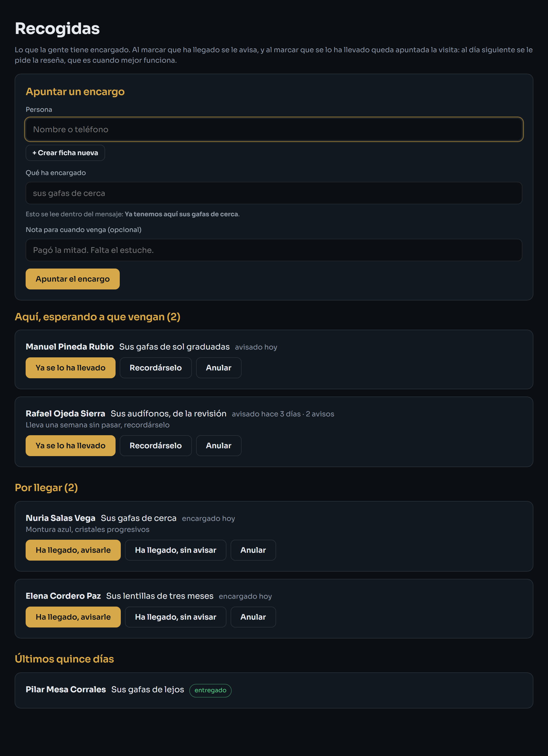Viewport: 548px width, 756px height.
Task: Click the entregado badge for Pilar
Action: pyautogui.click(x=210, y=690)
